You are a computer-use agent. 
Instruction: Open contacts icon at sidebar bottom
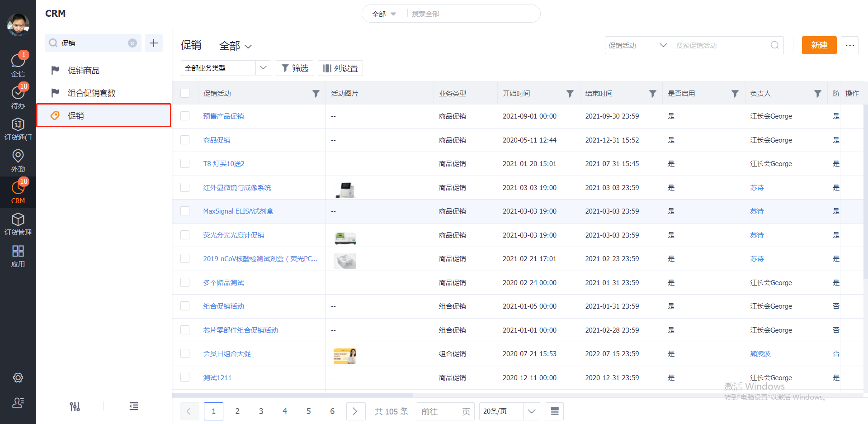coord(18,402)
